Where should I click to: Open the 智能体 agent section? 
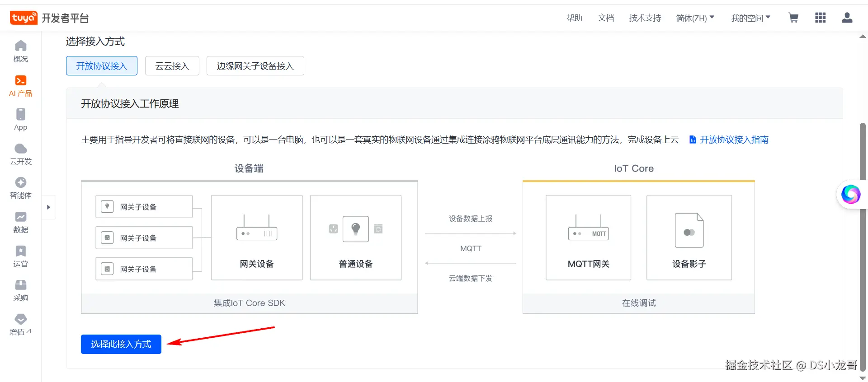coord(21,188)
